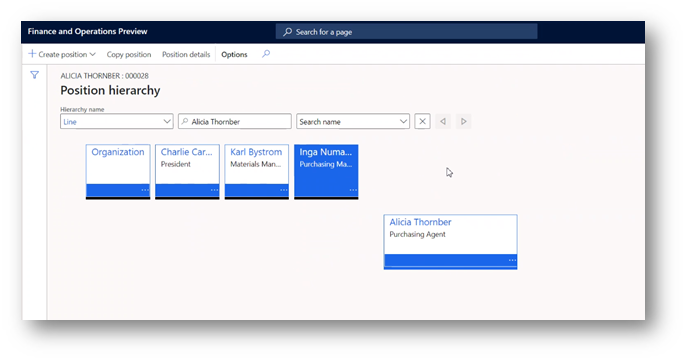Open the Alicia Thornber card link
The width and height of the screenshot is (687, 362).
(x=420, y=222)
